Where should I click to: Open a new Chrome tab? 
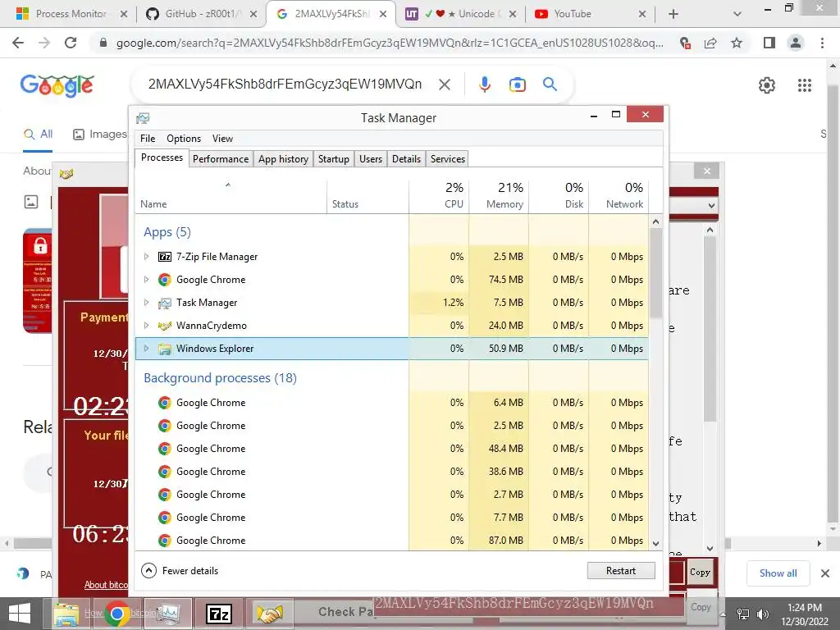tap(673, 14)
